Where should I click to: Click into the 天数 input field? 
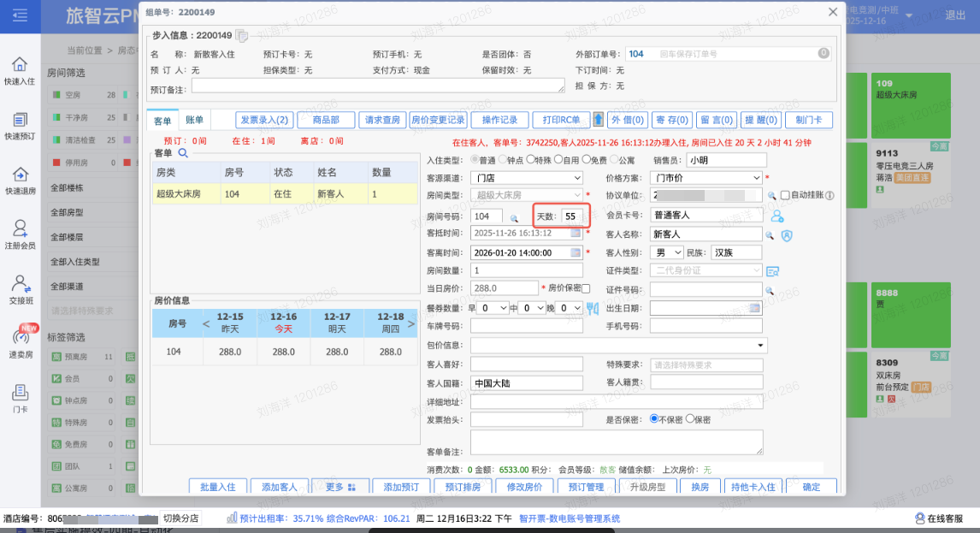[x=572, y=216]
